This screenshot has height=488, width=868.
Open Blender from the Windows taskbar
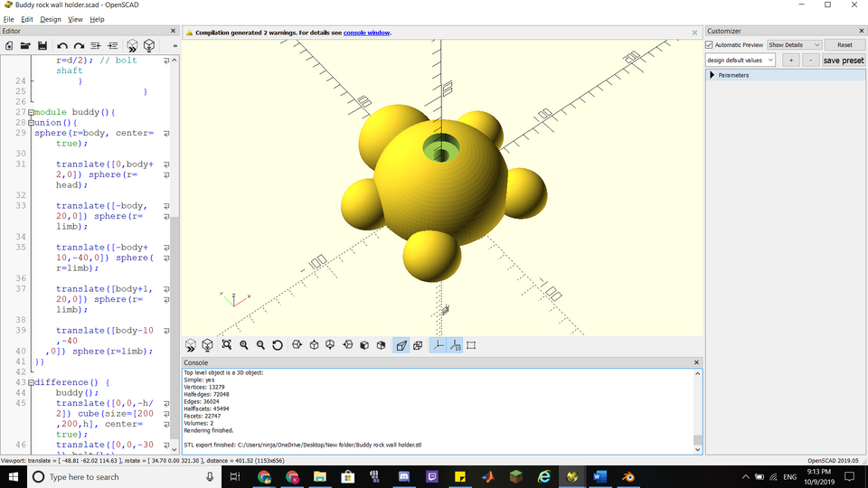click(x=627, y=476)
